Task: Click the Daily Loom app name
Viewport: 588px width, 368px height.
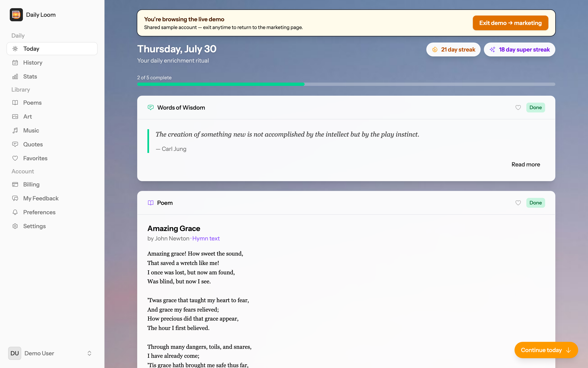Action: (x=41, y=15)
